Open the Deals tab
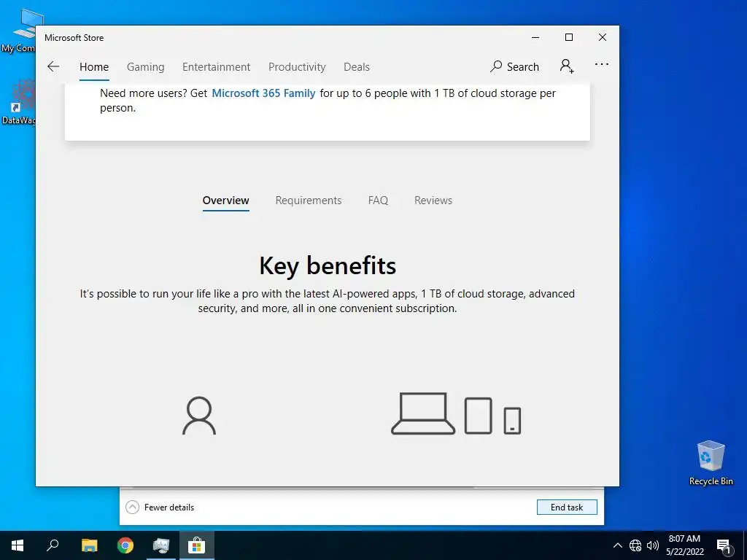 356,67
